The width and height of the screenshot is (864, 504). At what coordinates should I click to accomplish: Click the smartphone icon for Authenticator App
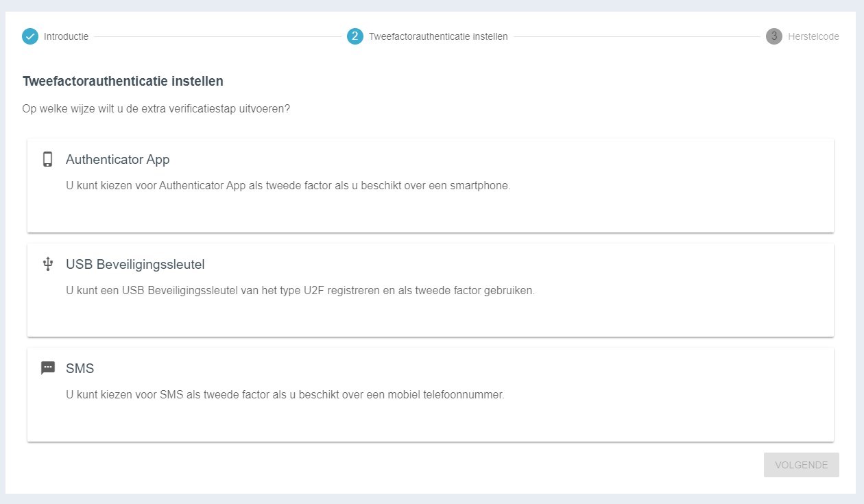(47, 159)
